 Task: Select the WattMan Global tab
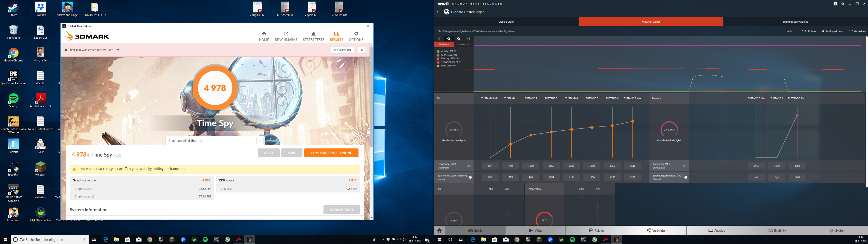651,22
